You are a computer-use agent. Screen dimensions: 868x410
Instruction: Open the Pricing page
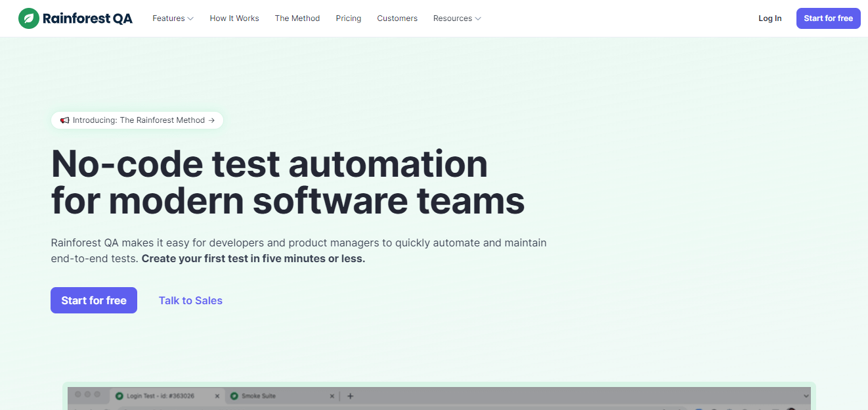coord(349,18)
